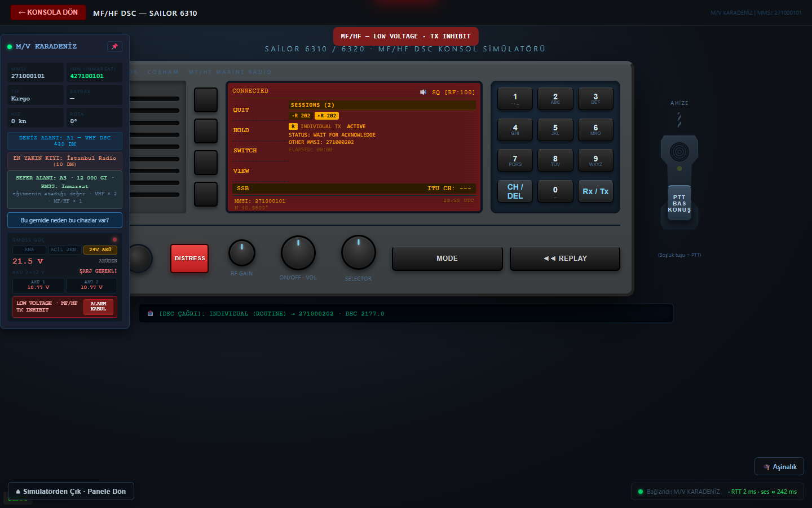This screenshot has width=812, height=508.
Task: Click the Rx / Tx keypad key
Action: pos(595,191)
